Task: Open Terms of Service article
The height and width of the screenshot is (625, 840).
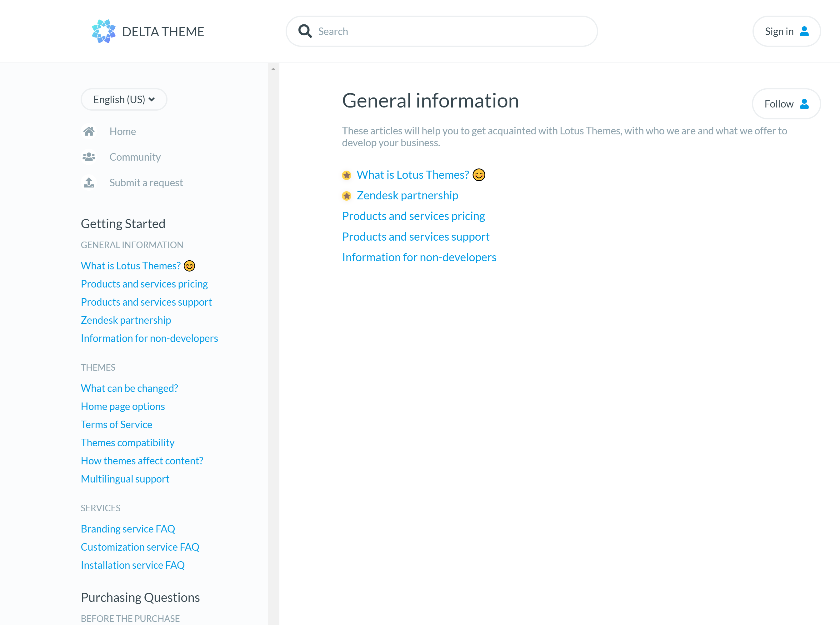Action: click(117, 424)
